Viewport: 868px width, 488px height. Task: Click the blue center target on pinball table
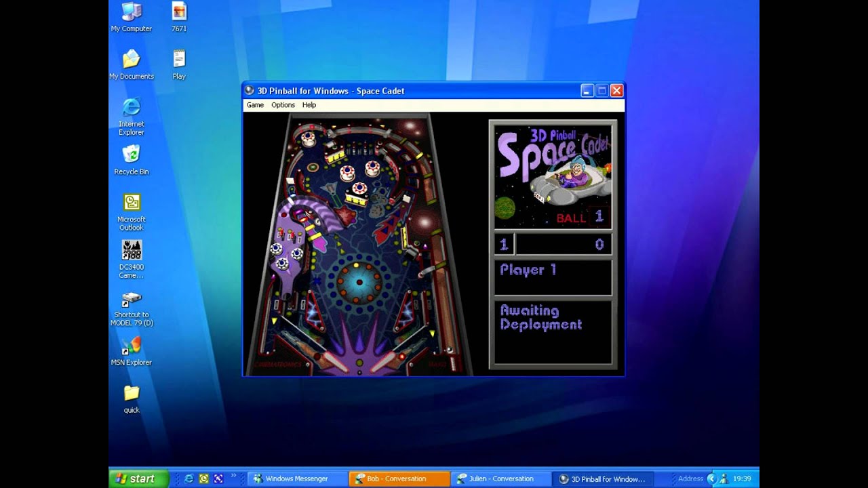coord(359,282)
